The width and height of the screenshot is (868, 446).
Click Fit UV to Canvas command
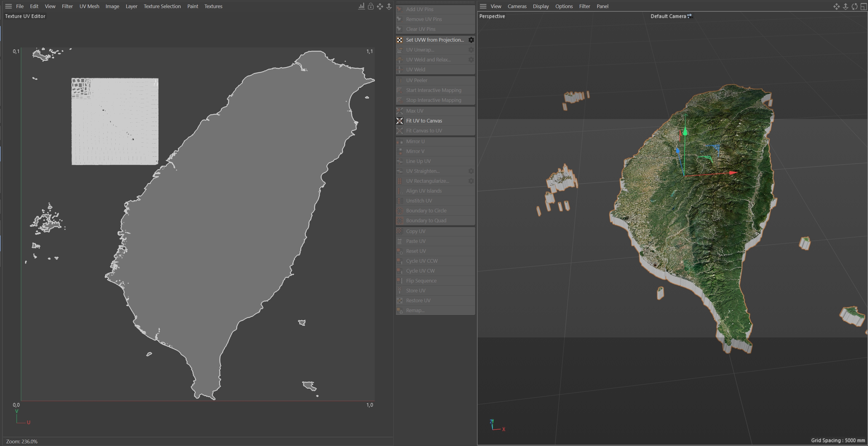(x=424, y=121)
